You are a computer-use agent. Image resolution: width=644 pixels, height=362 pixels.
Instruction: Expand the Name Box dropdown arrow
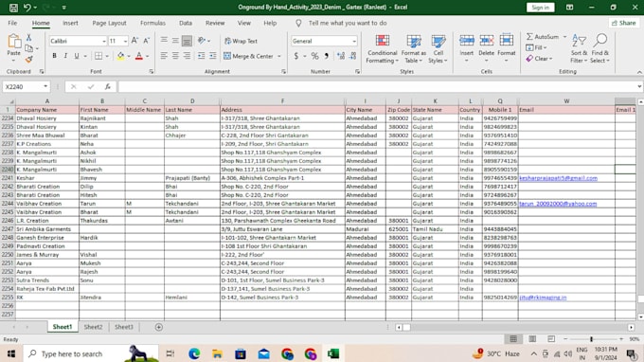tap(45, 86)
